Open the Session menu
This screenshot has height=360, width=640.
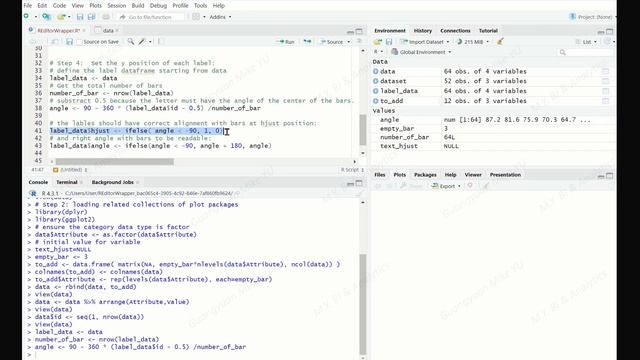tap(117, 5)
